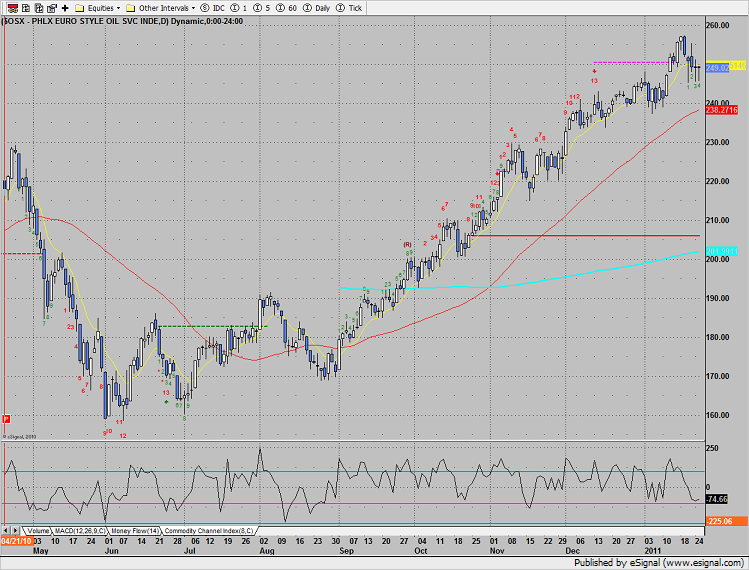The image size is (749, 570).
Task: Click the -74.66 CCI value label
Action: [x=717, y=499]
